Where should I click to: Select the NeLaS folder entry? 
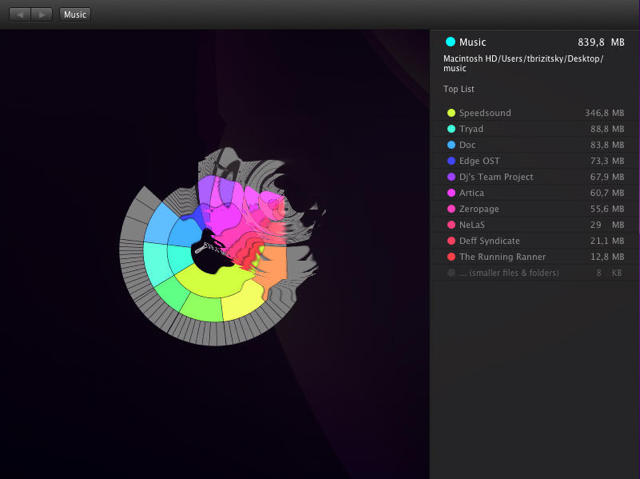click(472, 225)
